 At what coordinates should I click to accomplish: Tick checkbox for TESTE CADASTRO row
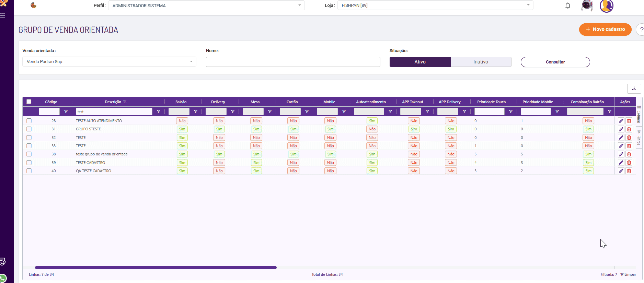pyautogui.click(x=29, y=163)
